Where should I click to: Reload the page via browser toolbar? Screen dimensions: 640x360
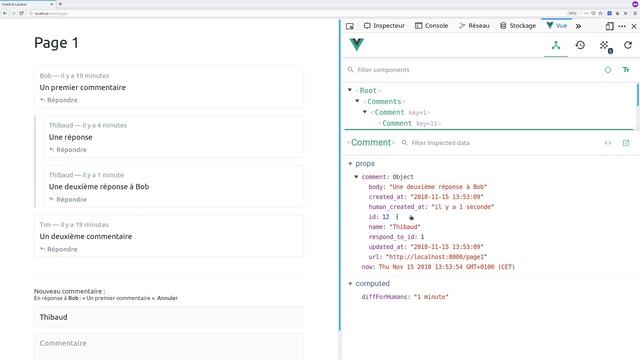(21, 13)
